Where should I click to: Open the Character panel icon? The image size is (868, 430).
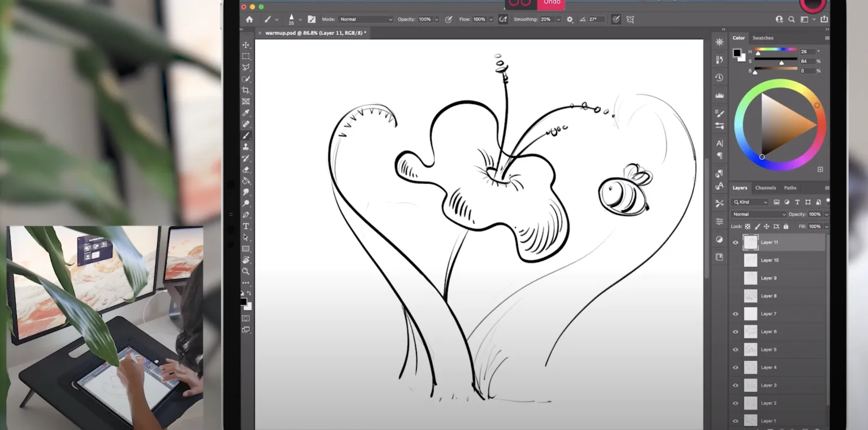pos(719,144)
